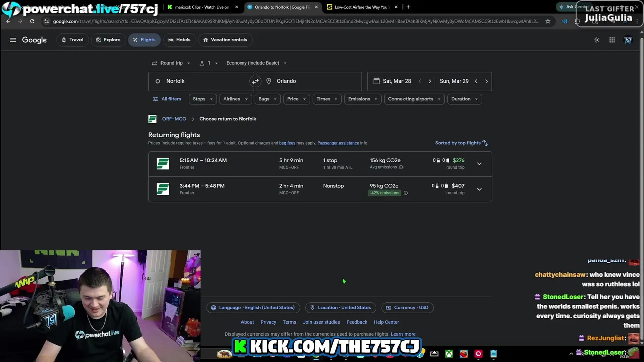
Task: Open the Price filter dropdown
Action: tap(296, 99)
